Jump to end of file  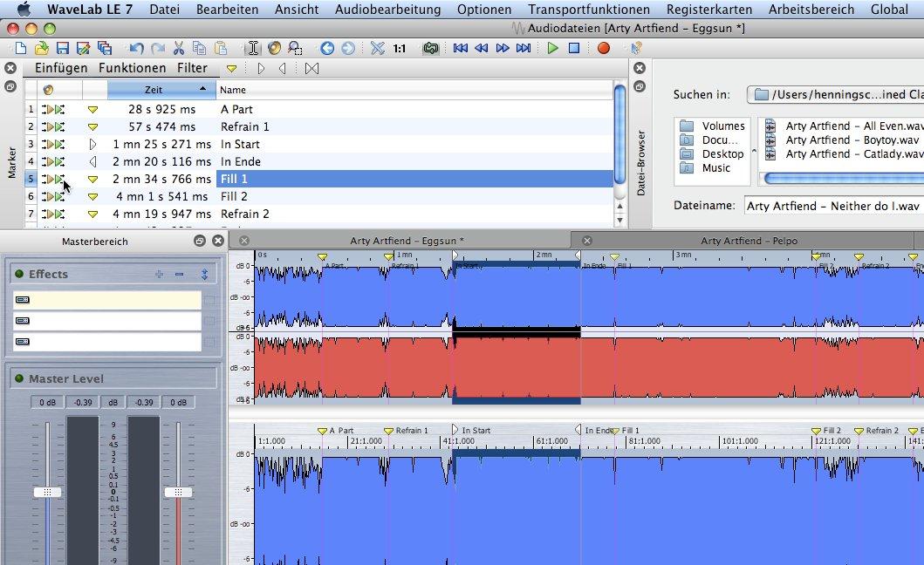(524, 48)
